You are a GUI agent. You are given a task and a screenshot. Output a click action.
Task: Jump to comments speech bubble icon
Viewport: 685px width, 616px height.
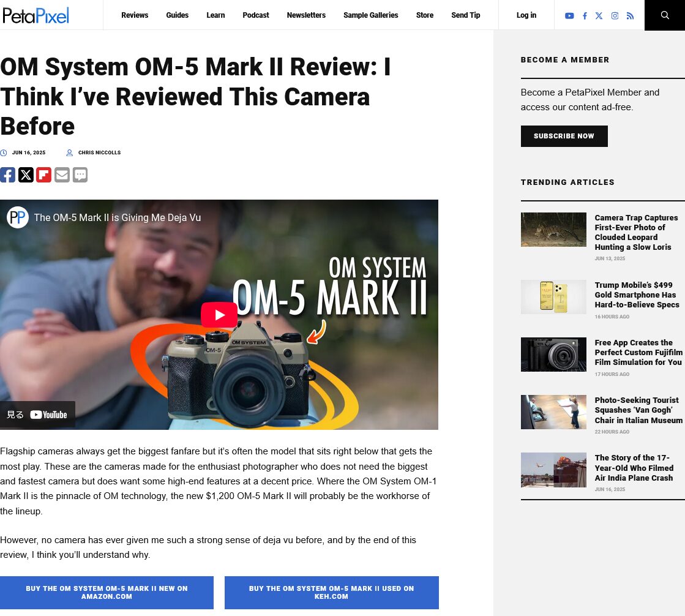(x=80, y=175)
